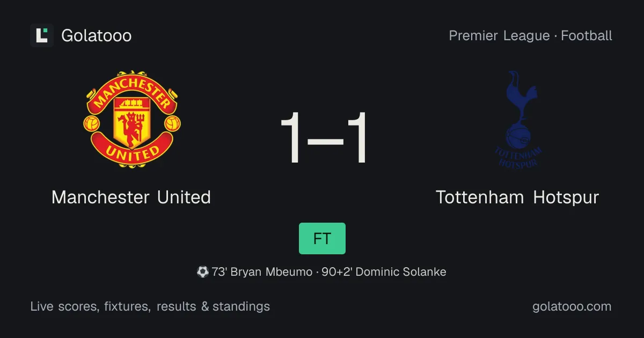Select the green FT status badge
The height and width of the screenshot is (338, 644).
(322, 238)
